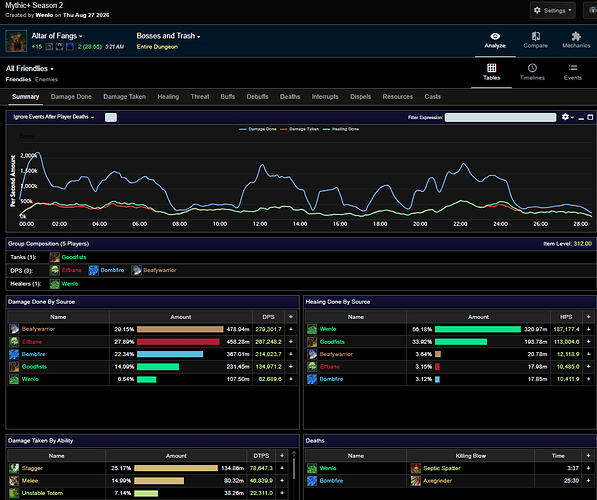Toggle the Damage Done chart legend series
The image size is (597, 500).
tap(258, 129)
